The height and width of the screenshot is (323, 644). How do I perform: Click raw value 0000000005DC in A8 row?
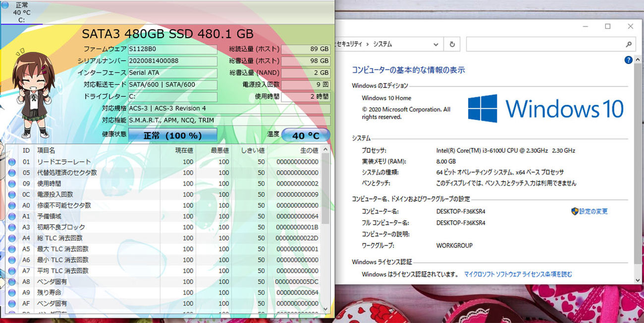(297, 282)
